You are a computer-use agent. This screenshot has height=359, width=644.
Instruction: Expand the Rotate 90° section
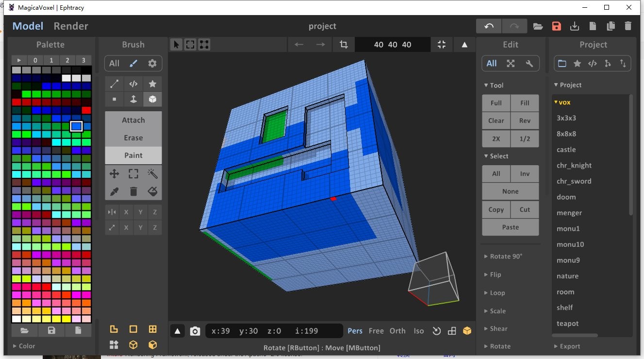[505, 256]
